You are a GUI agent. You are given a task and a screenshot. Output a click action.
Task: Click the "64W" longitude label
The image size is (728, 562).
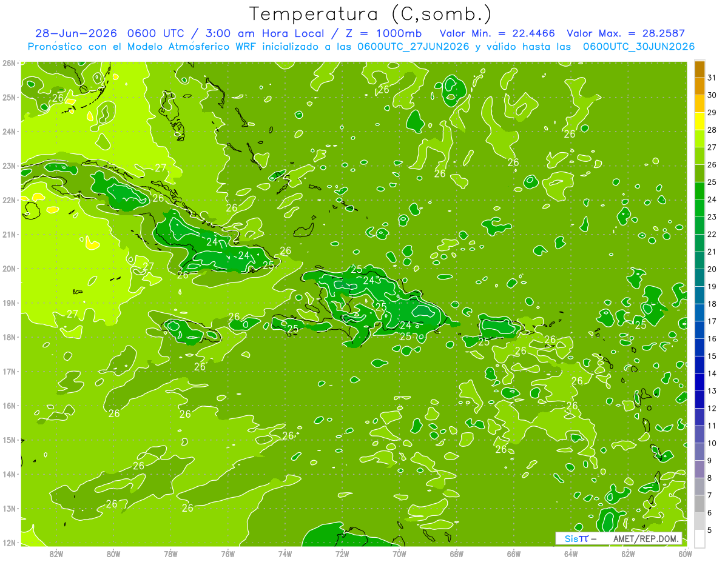click(571, 554)
